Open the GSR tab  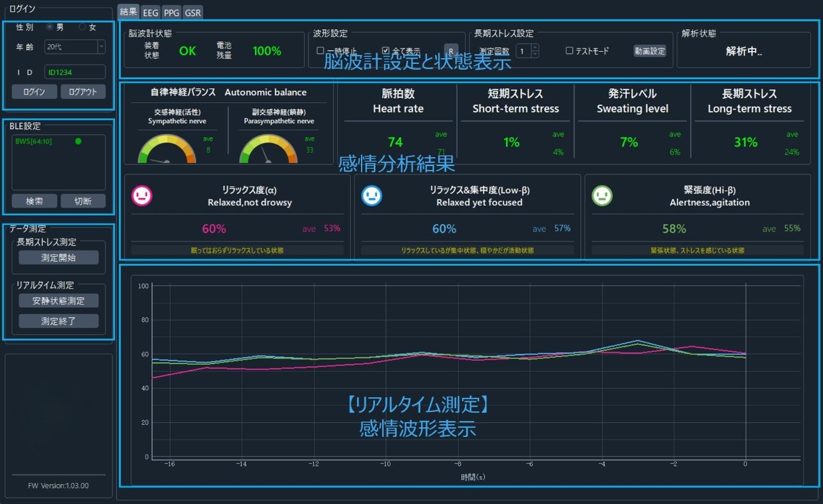point(193,11)
